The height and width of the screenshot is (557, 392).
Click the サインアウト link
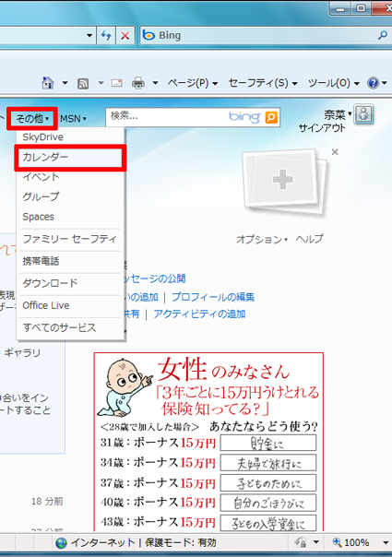[322, 128]
